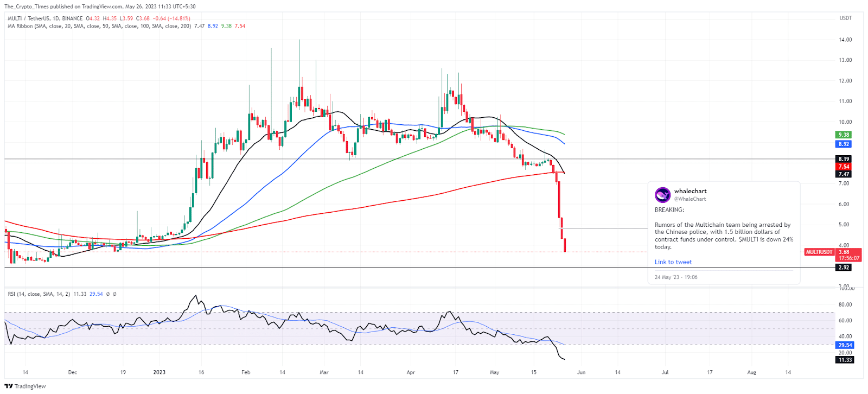Viewport: 868px width, 394px height.
Task: Click the blue 29.54 RSI axis tag
Action: tap(845, 345)
